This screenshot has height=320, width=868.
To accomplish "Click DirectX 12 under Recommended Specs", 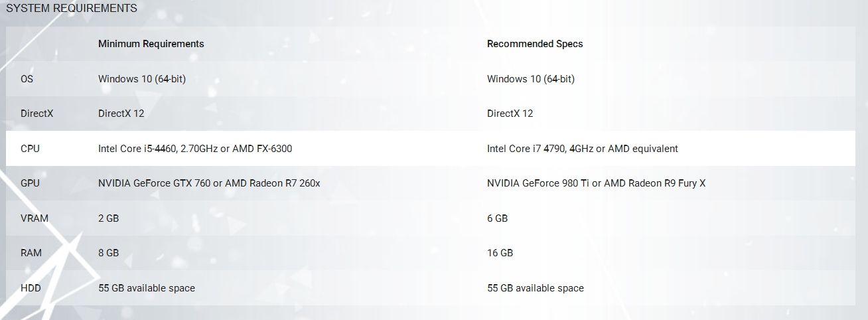I will point(510,114).
